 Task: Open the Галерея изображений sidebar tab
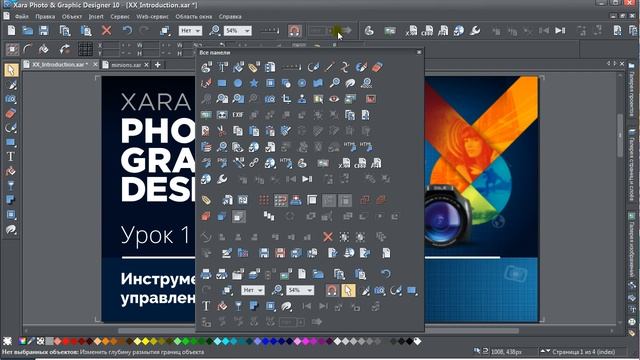tap(631, 245)
